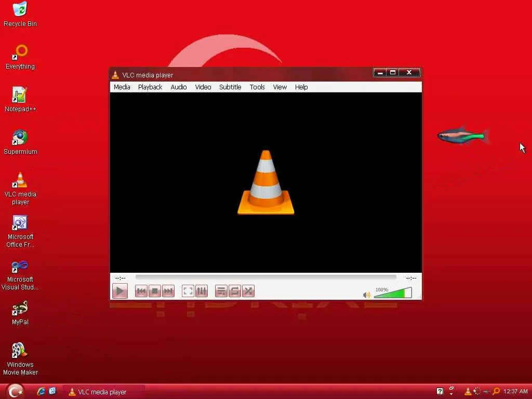Click the gray arrow tray icon

pos(486,392)
